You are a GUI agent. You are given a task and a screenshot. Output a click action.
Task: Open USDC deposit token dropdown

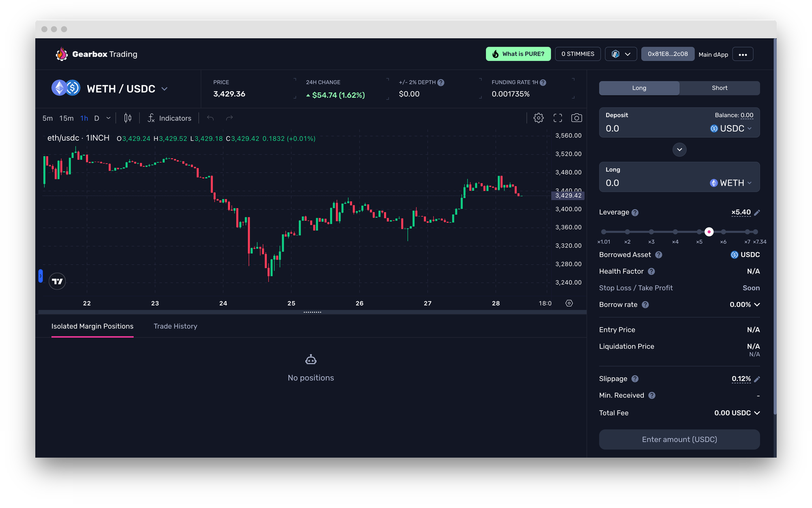731,129
